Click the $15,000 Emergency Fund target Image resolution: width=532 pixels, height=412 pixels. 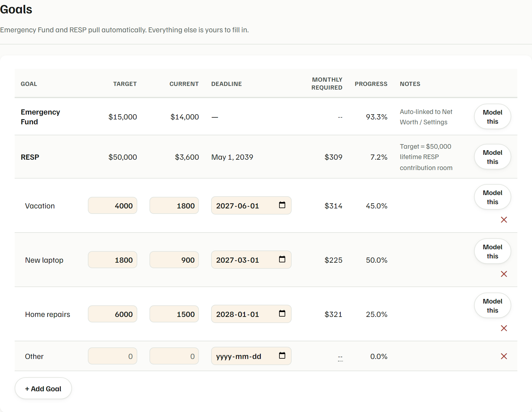click(123, 117)
